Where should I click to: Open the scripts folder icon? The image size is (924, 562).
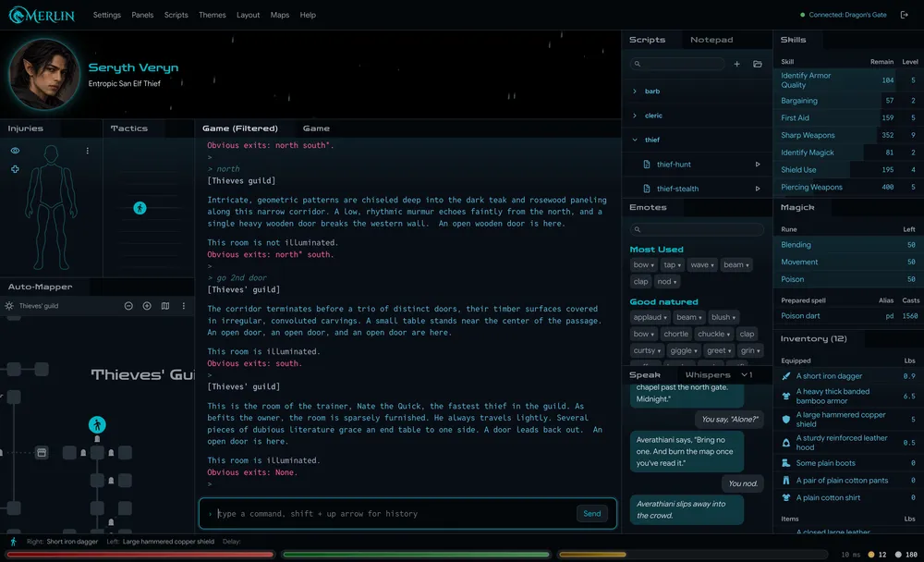[x=758, y=64]
